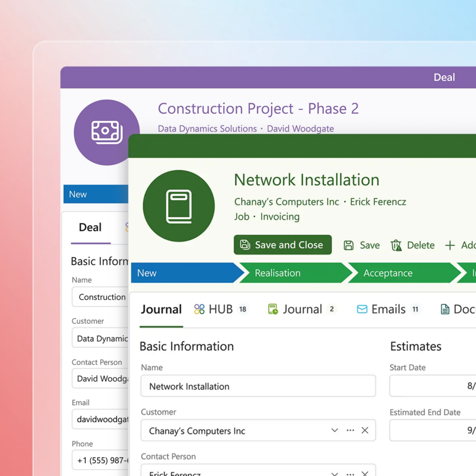This screenshot has width=476, height=476.
Task: Click the Contact Person field in Deal window
Action: coord(100,378)
